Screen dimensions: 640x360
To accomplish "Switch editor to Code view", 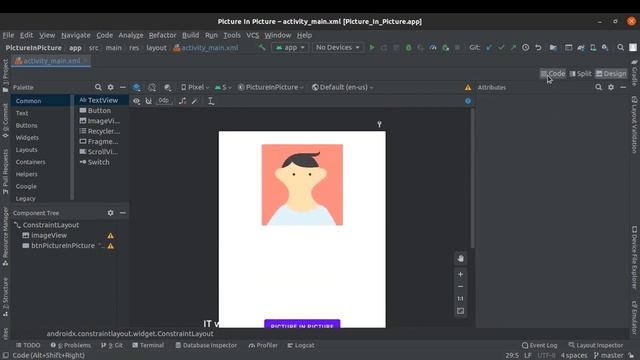I will (553, 74).
